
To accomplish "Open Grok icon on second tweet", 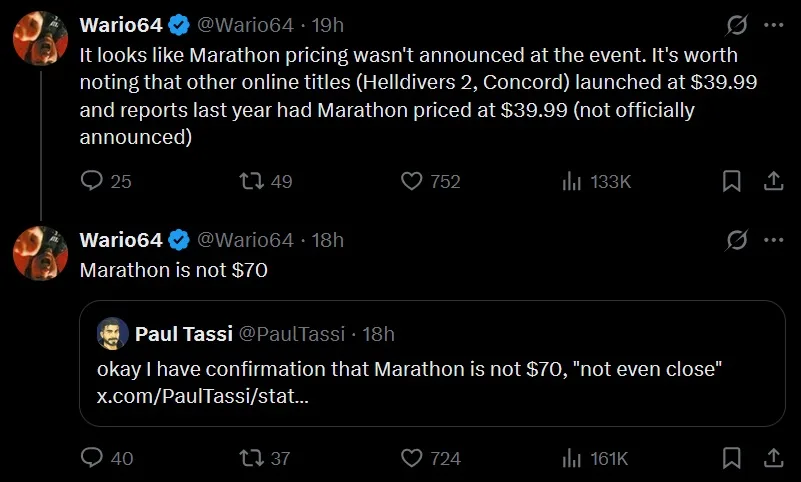I will (737, 240).
